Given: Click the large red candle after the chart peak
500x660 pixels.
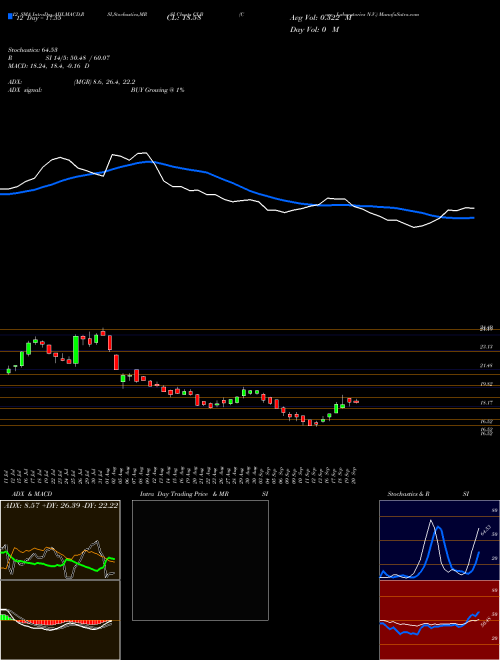Looking at the screenshot, I should click(117, 362).
